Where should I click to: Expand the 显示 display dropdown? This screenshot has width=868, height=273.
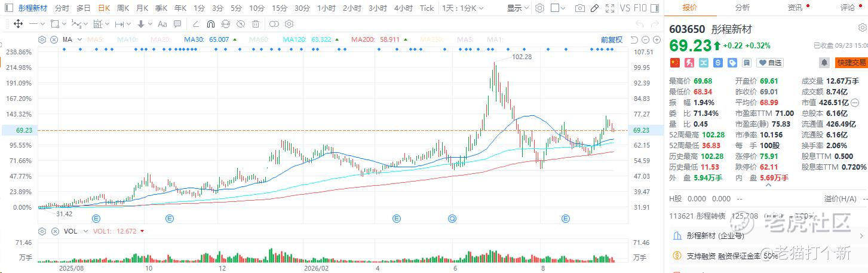tap(518, 8)
